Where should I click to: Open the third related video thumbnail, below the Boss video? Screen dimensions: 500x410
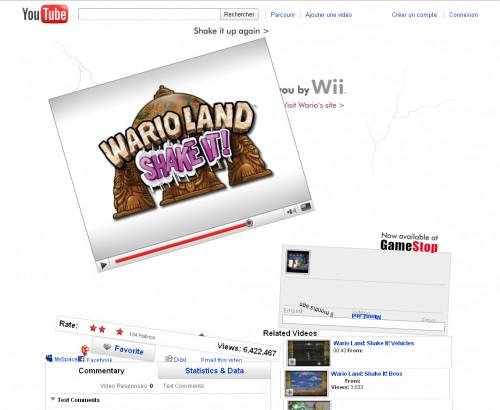tap(309, 405)
